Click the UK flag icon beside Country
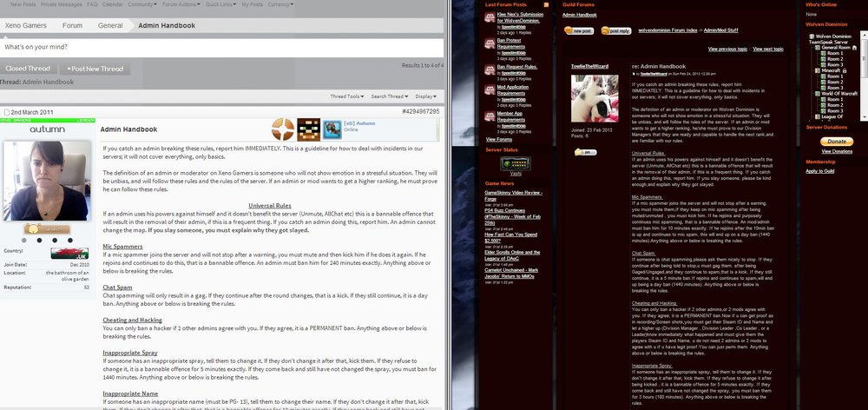868x410 pixels. [69, 253]
